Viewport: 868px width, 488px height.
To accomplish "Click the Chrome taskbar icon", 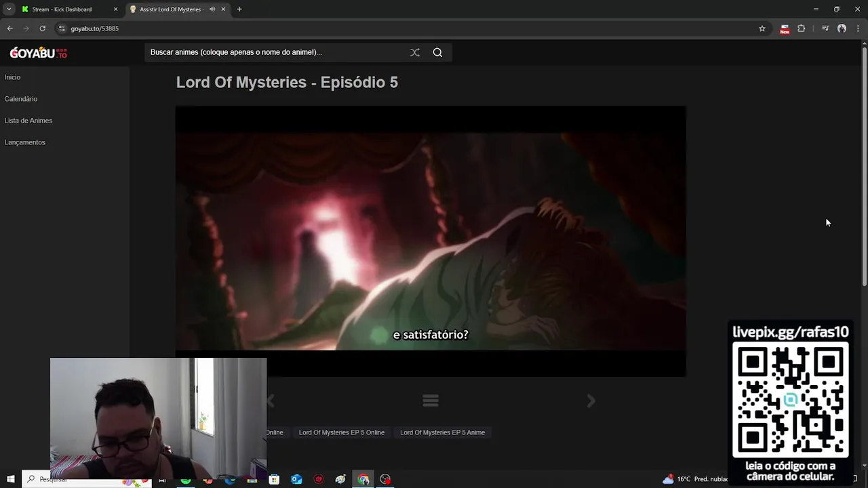I will click(x=363, y=479).
